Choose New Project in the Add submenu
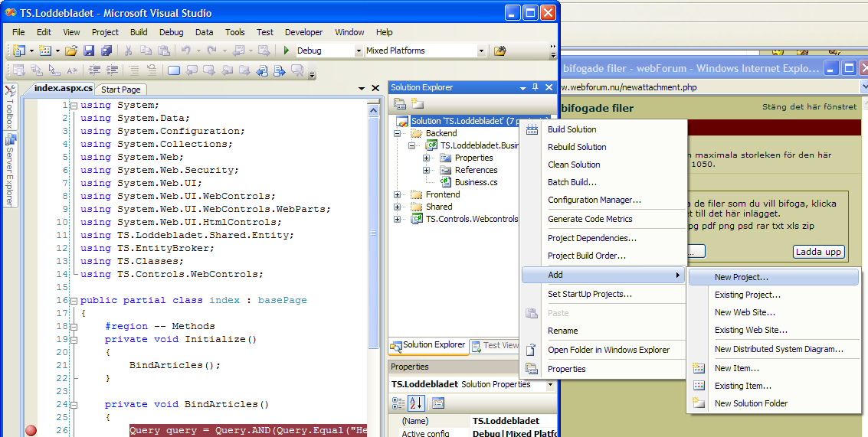This screenshot has width=868, height=437. tap(773, 277)
